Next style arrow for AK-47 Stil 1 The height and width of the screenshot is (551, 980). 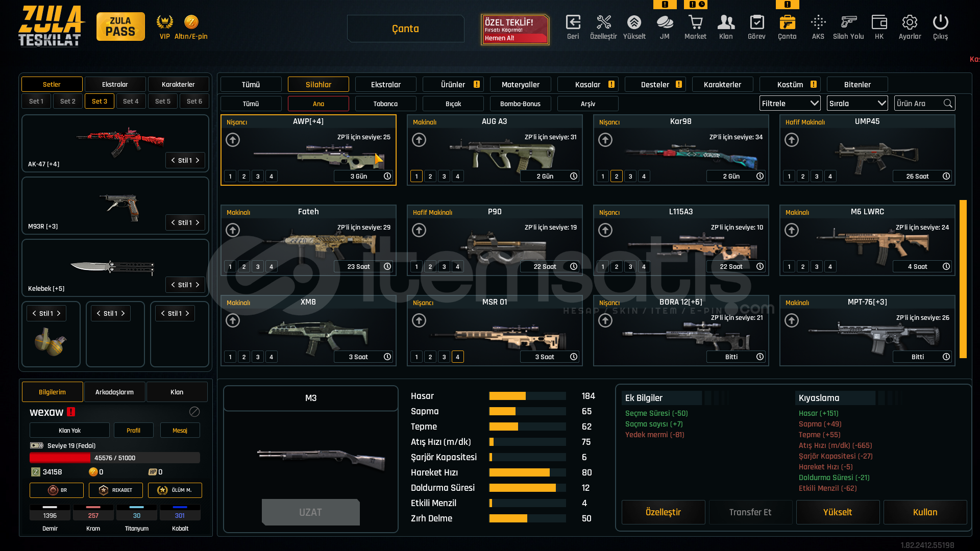click(198, 160)
